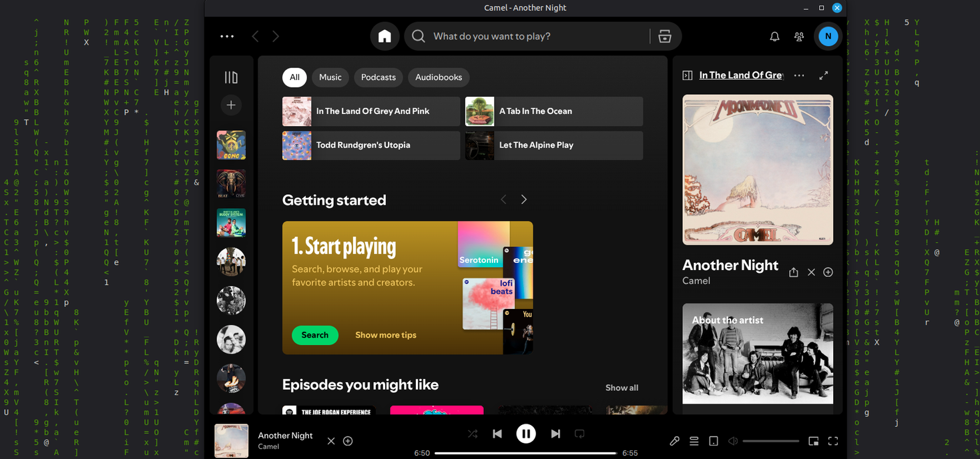The width and height of the screenshot is (980, 459).
Task: Open Todd Rundgren's Utopia
Action: 371,145
